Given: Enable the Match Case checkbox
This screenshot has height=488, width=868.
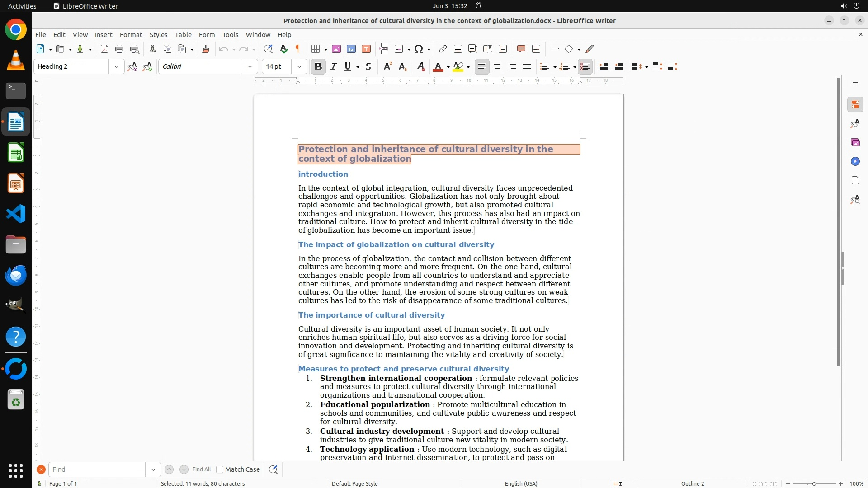Looking at the screenshot, I should (220, 469).
